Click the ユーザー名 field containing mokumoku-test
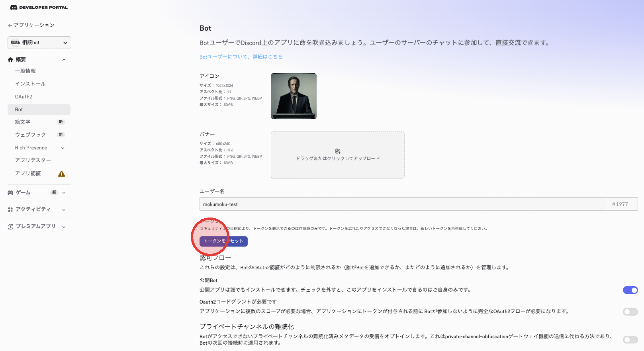The image size is (644, 351). [419, 204]
